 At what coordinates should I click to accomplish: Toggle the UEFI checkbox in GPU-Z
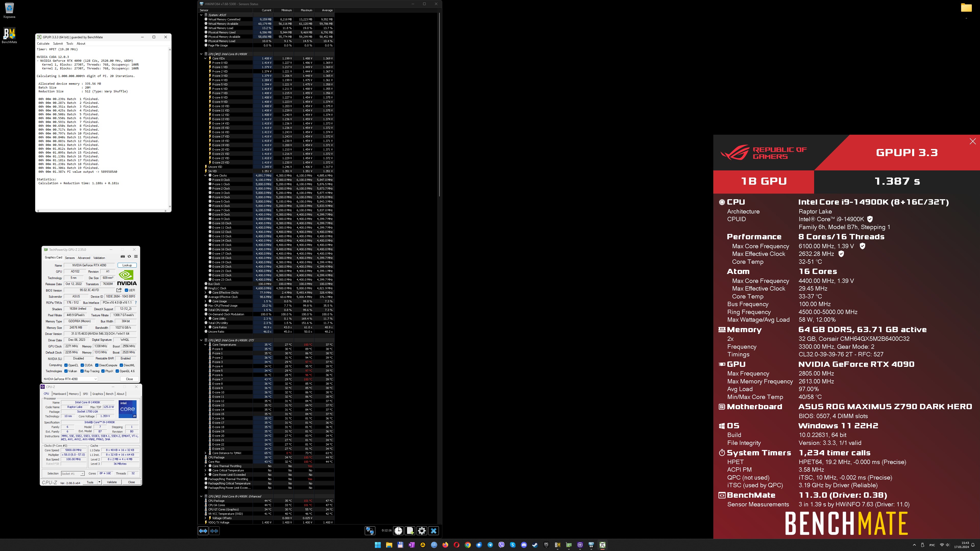(127, 290)
